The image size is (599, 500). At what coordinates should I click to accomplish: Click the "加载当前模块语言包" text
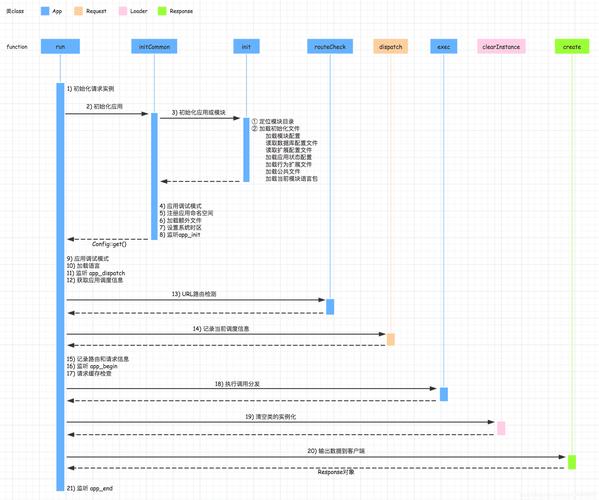291,179
